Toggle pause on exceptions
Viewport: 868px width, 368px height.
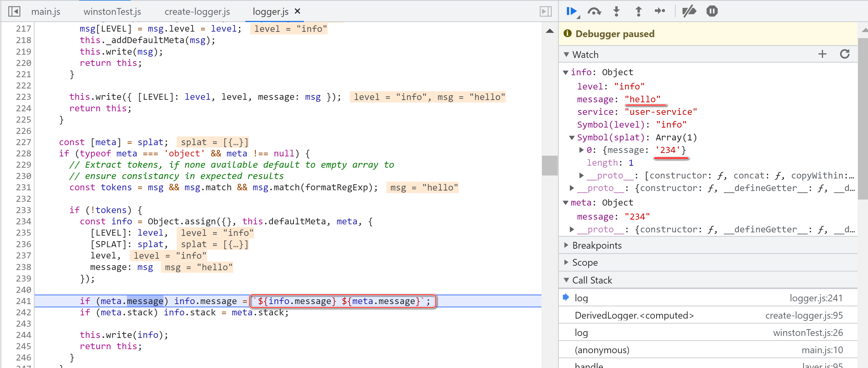(712, 12)
